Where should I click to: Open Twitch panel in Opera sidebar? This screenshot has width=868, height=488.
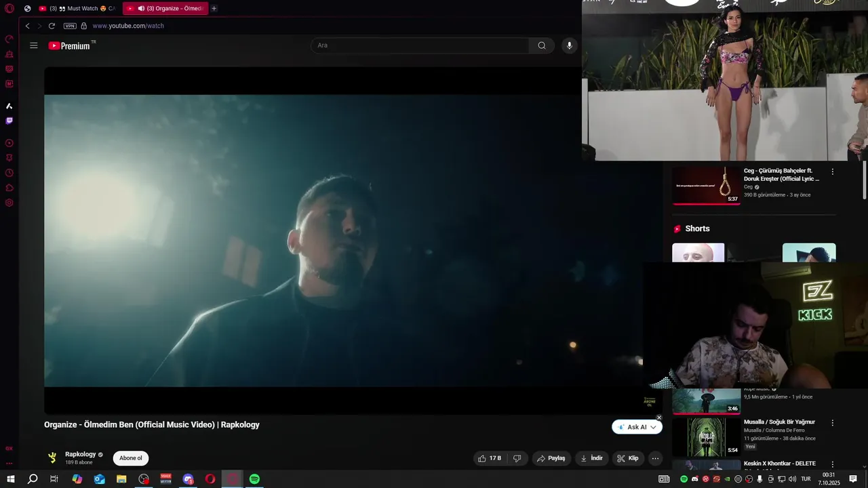pyautogui.click(x=9, y=121)
